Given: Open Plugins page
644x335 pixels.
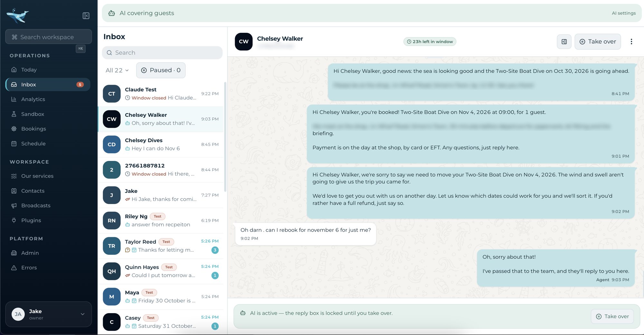Looking at the screenshot, I should pos(48,220).
